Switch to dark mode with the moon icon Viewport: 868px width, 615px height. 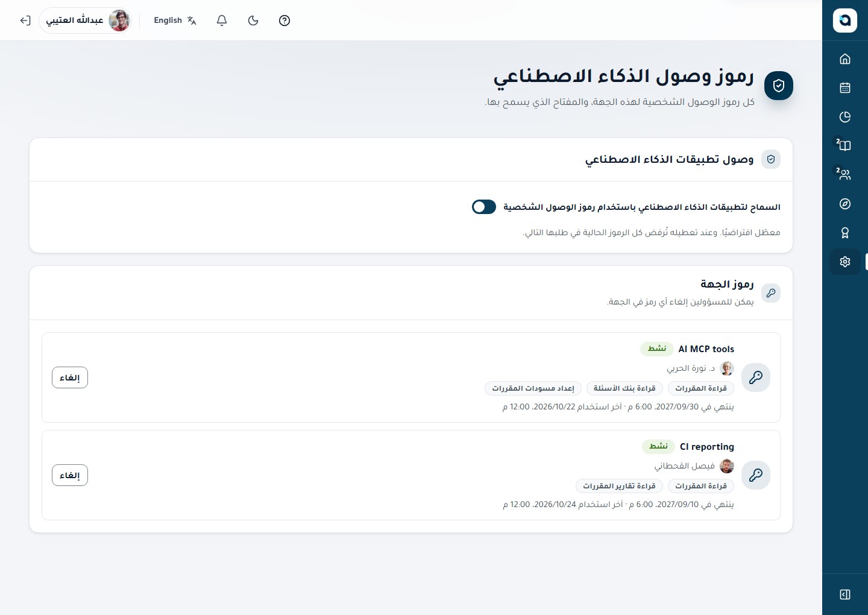[253, 20]
